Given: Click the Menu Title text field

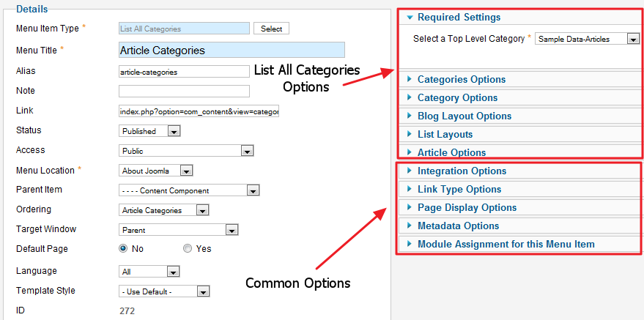Looking at the screenshot, I should (x=231, y=50).
